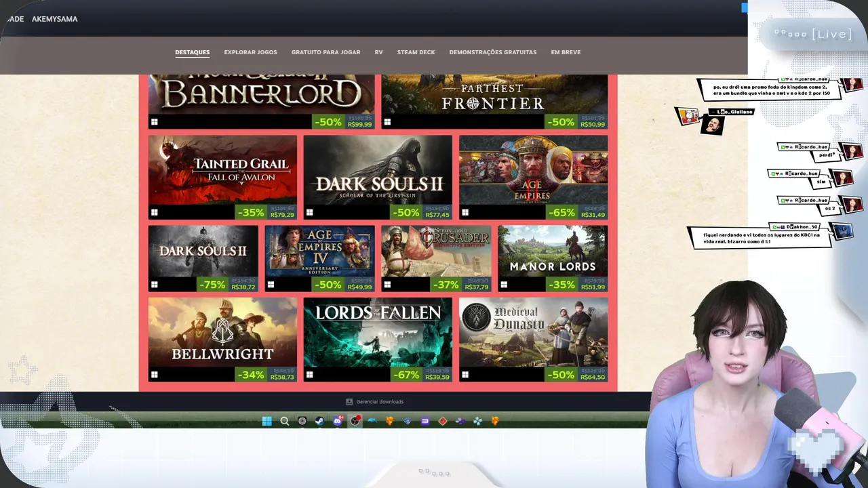Click the R$49,99 price tag
Image resolution: width=868 pixels, height=488 pixels.
pyautogui.click(x=359, y=287)
